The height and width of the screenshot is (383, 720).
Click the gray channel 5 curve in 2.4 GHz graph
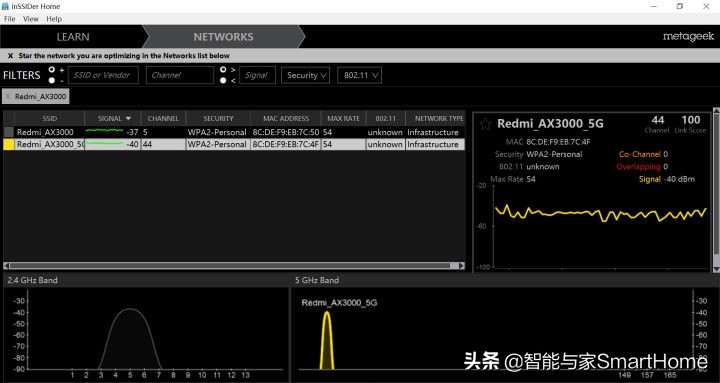click(130, 338)
